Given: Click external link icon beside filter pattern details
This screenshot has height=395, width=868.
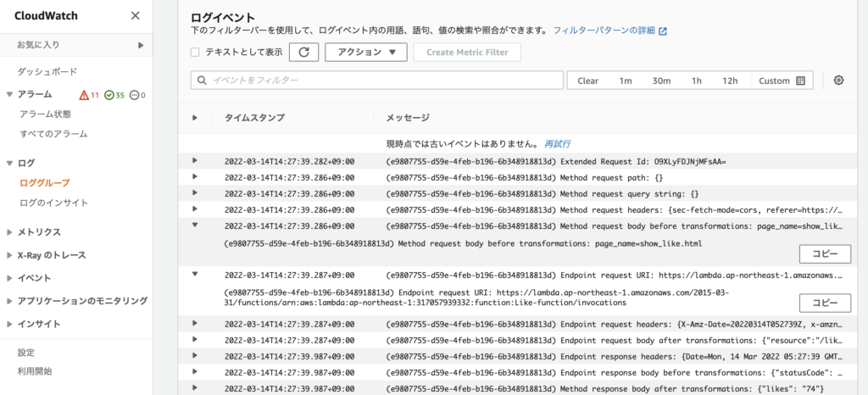Looking at the screenshot, I should pyautogui.click(x=663, y=31).
